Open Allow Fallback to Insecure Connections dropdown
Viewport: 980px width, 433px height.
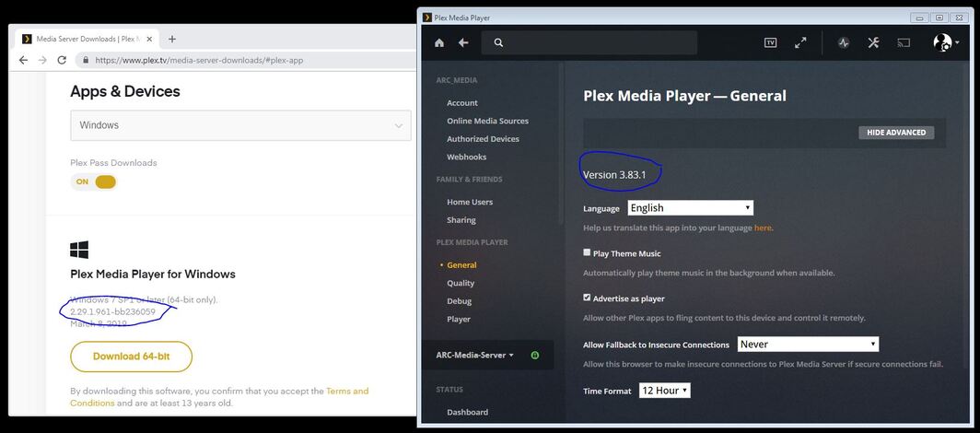point(808,345)
